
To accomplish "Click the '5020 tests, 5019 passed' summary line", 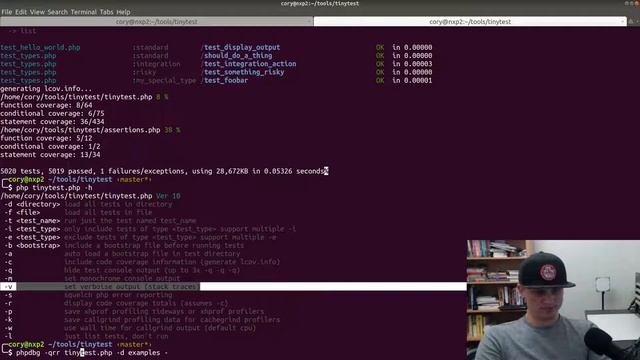I will click(x=164, y=171).
